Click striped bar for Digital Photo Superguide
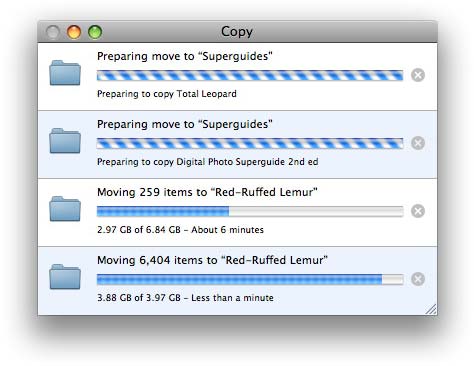 click(x=250, y=143)
